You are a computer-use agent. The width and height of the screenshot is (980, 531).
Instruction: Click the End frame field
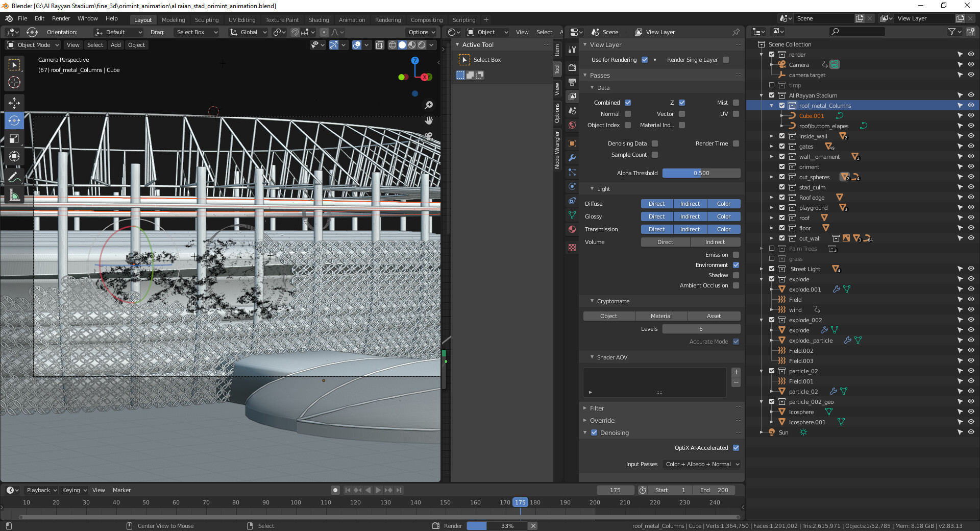coord(715,490)
